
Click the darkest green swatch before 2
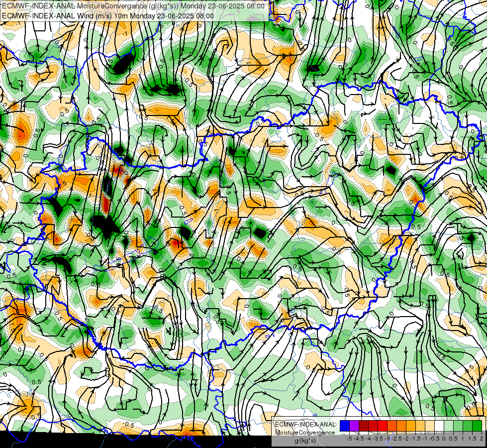pyautogui.click(x=477, y=426)
